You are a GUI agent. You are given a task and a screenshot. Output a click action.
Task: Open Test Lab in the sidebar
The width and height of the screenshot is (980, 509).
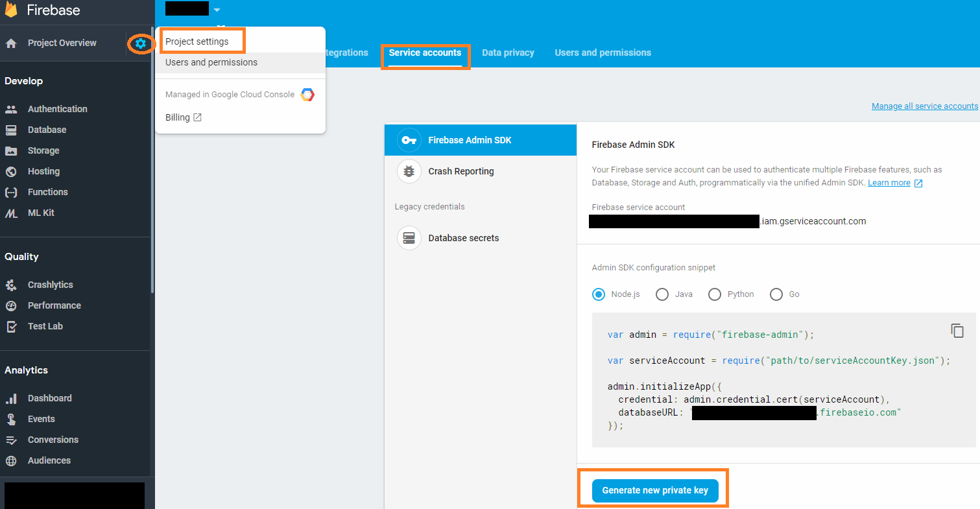click(45, 326)
